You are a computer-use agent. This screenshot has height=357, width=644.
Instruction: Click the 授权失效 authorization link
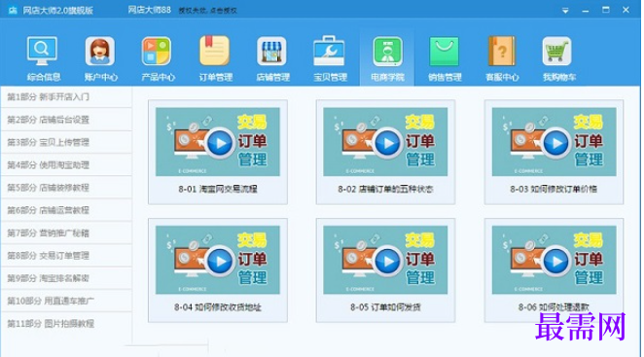pos(208,11)
